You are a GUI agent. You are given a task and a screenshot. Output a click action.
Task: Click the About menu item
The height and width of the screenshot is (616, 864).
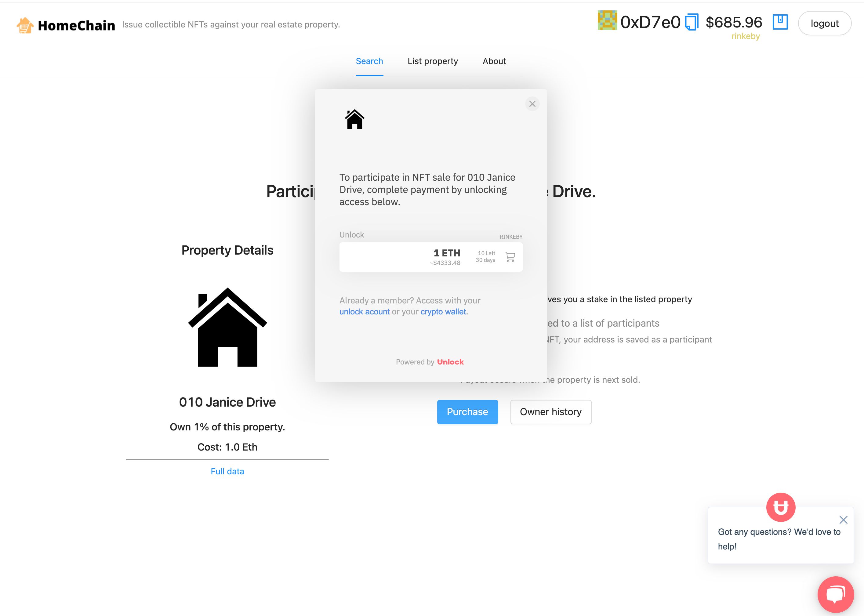tap(494, 61)
